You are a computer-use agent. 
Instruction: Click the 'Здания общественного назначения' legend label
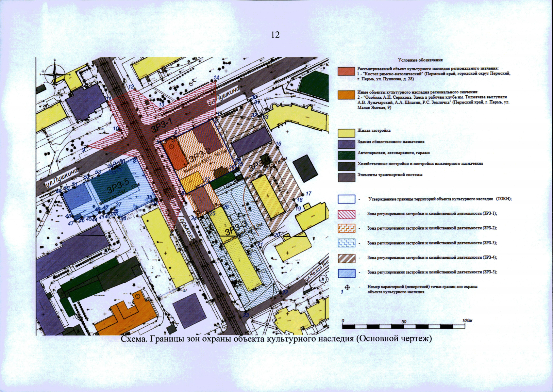(x=391, y=142)
